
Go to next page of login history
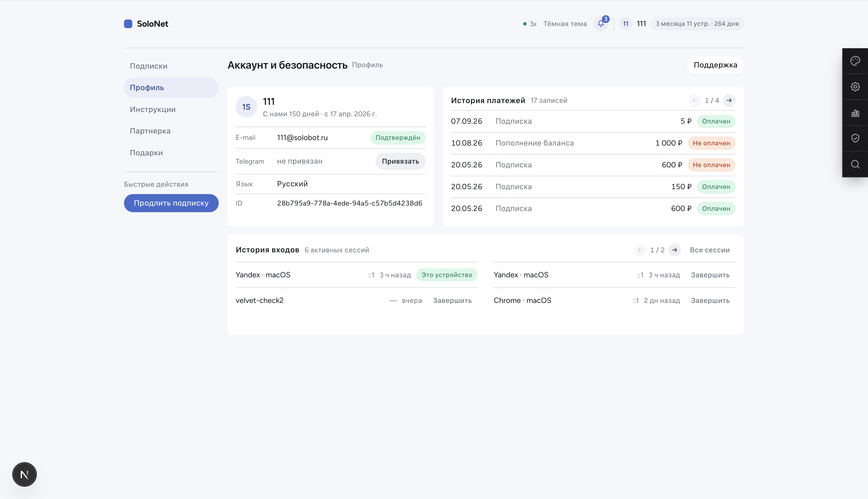point(674,250)
